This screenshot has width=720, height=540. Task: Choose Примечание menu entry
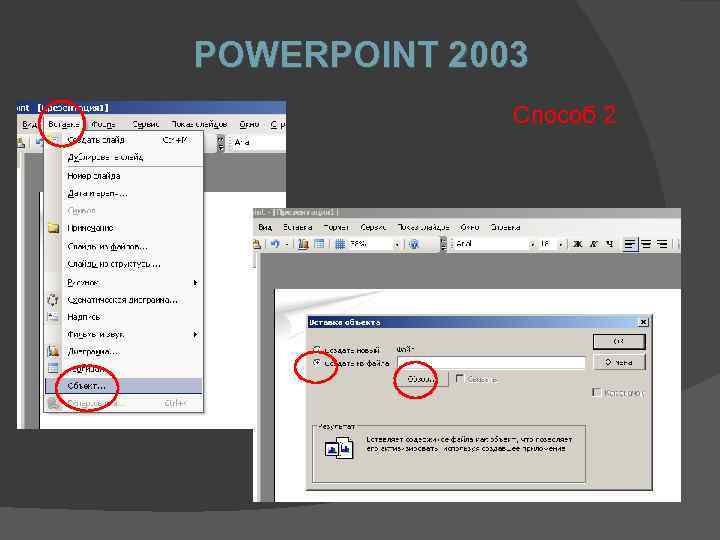click(124, 228)
